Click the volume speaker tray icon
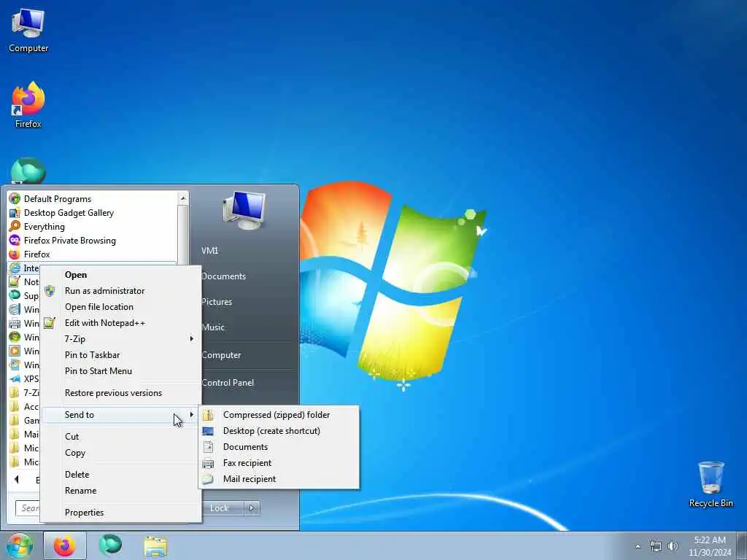This screenshot has width=747, height=560. (673, 546)
